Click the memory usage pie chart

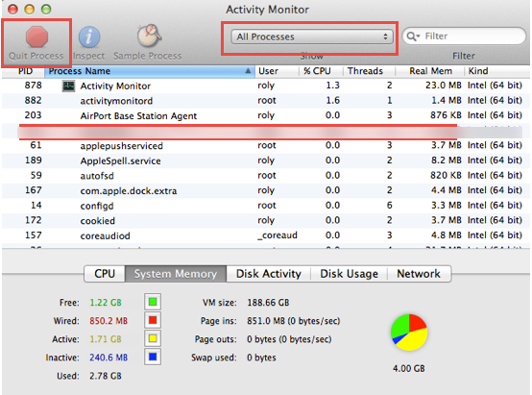tap(409, 333)
